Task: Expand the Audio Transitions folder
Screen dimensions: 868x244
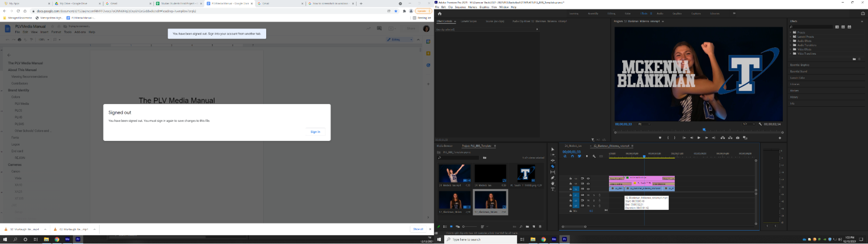Action: pos(791,45)
